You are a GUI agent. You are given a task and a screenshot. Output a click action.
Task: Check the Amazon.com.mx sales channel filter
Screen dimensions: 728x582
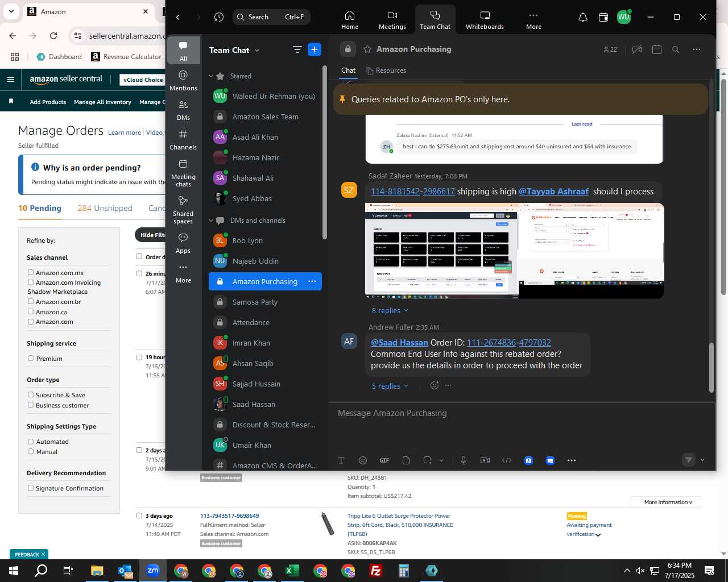[31, 273]
